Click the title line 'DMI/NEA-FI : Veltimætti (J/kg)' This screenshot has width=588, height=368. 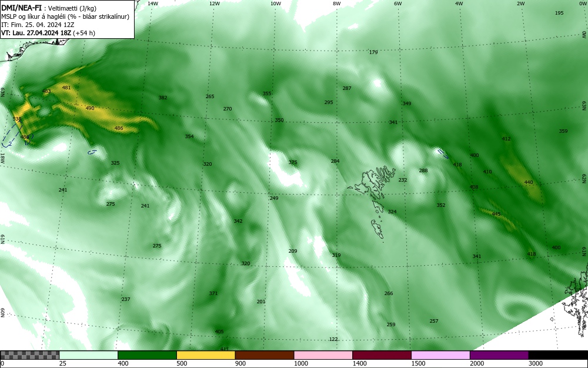tap(49, 8)
